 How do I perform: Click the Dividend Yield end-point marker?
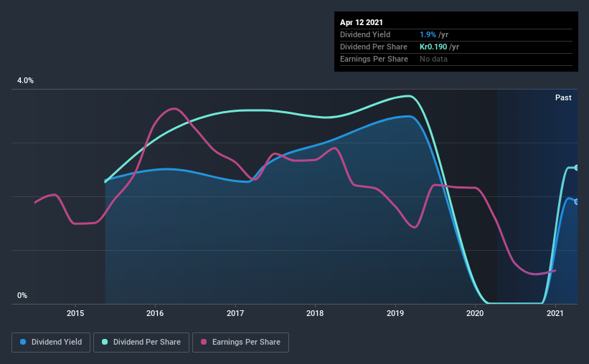(576, 201)
